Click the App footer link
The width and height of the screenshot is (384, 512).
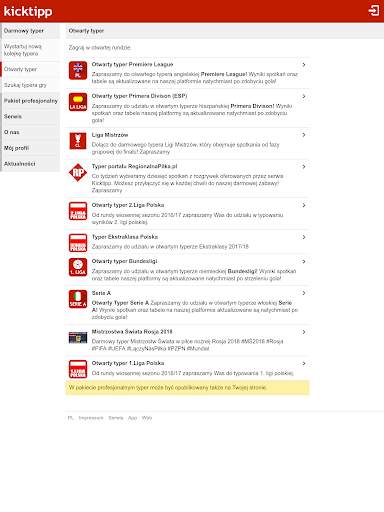[x=132, y=418]
